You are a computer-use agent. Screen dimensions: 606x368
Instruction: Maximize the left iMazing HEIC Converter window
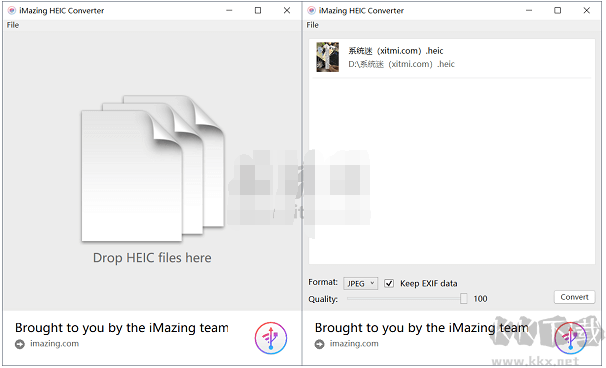258,10
